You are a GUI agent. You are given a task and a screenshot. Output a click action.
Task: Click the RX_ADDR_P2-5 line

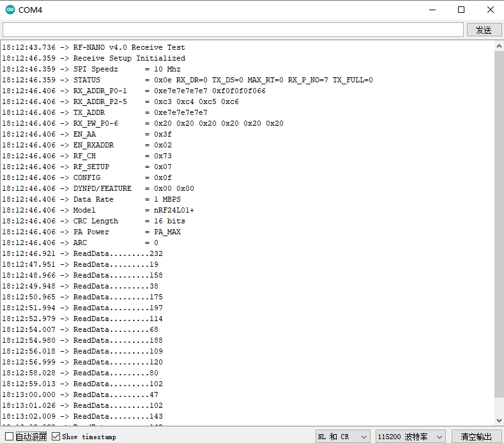tap(120, 102)
